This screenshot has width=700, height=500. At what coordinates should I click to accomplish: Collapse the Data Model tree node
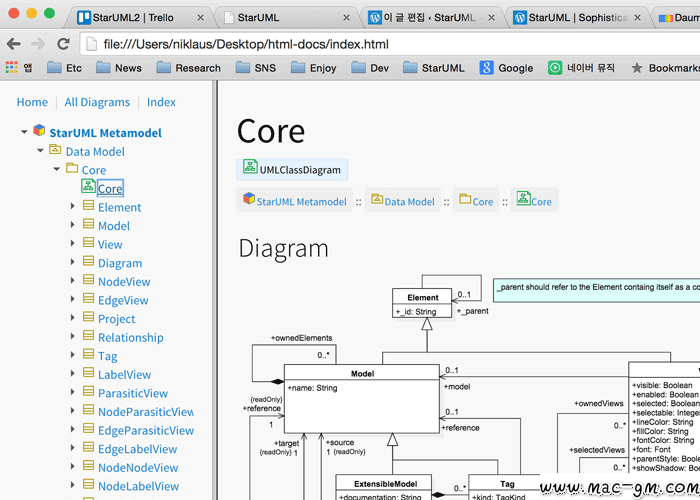click(41, 151)
